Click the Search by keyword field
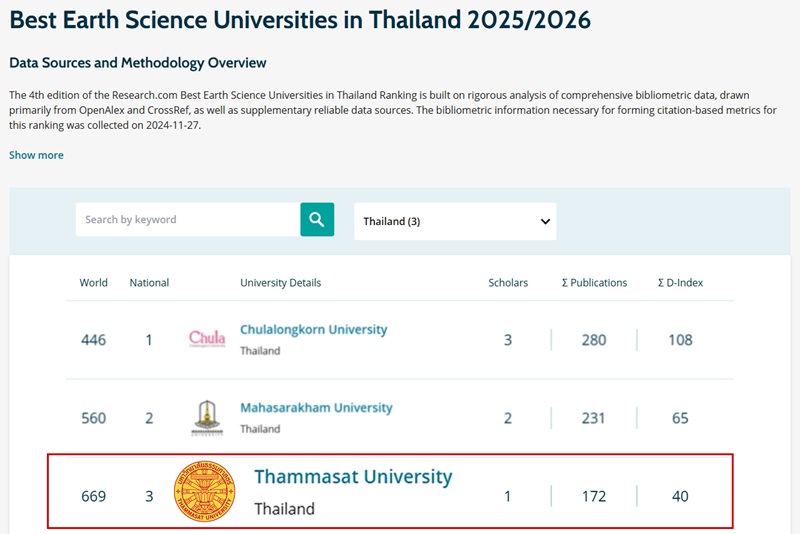Image resolution: width=800 pixels, height=534 pixels. (x=187, y=220)
